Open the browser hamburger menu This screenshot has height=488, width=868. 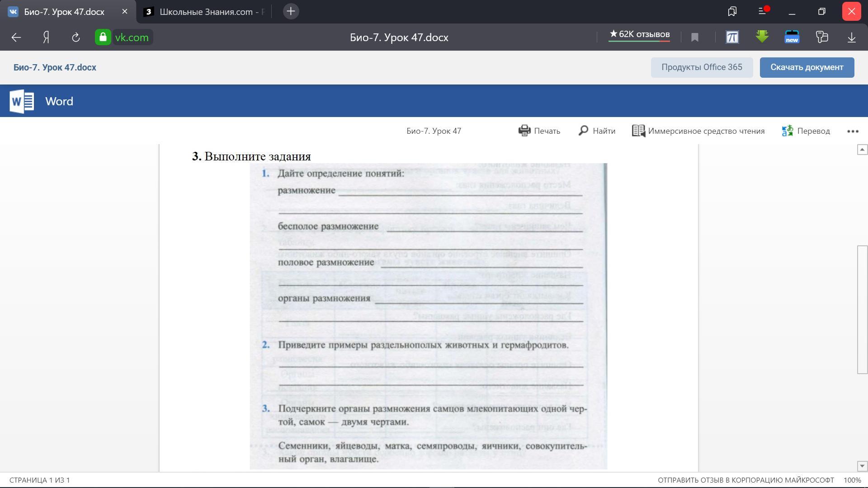click(762, 11)
